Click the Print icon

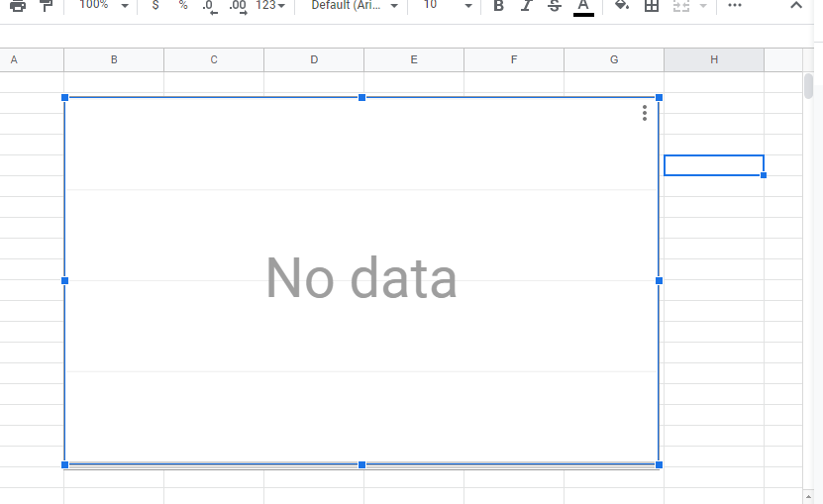(x=18, y=5)
